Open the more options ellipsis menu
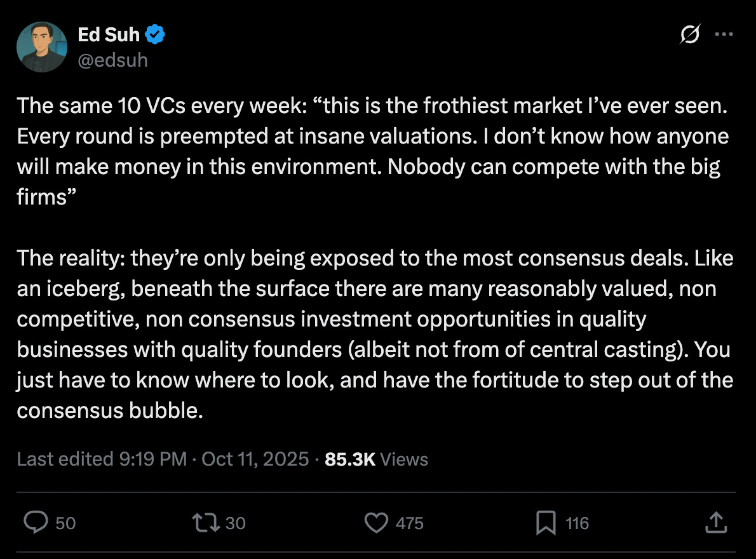This screenshot has height=559, width=756. (724, 35)
